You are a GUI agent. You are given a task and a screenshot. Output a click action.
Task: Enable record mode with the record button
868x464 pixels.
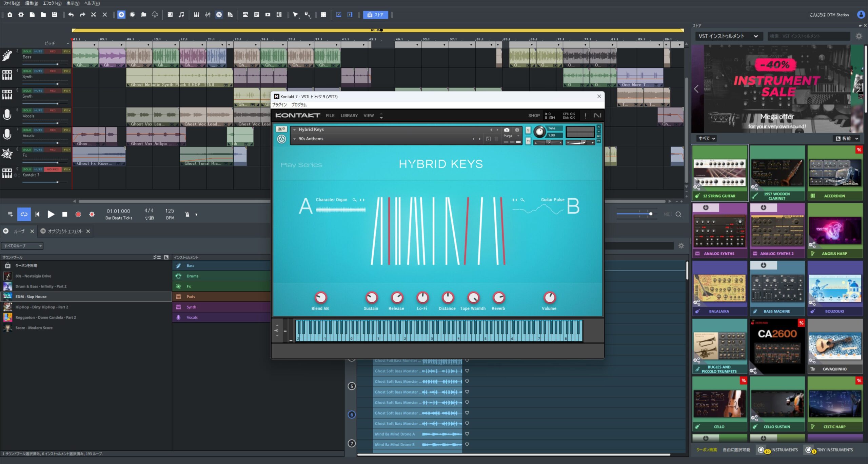click(78, 214)
